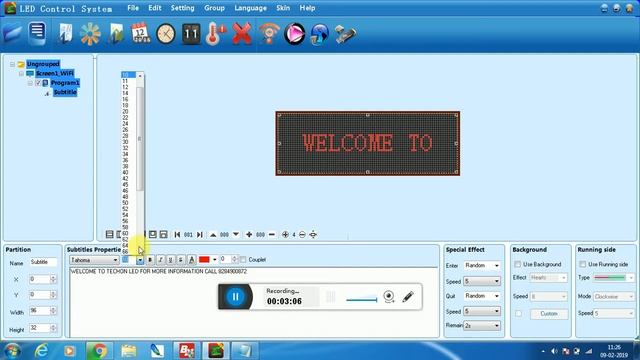Adjust the recorder volume slider
Image resolution: width=640 pixels, height=360 pixels.
point(362,299)
